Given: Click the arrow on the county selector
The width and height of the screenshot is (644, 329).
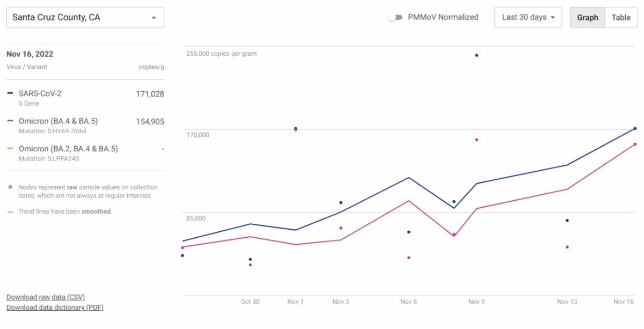Looking at the screenshot, I should tap(154, 18).
